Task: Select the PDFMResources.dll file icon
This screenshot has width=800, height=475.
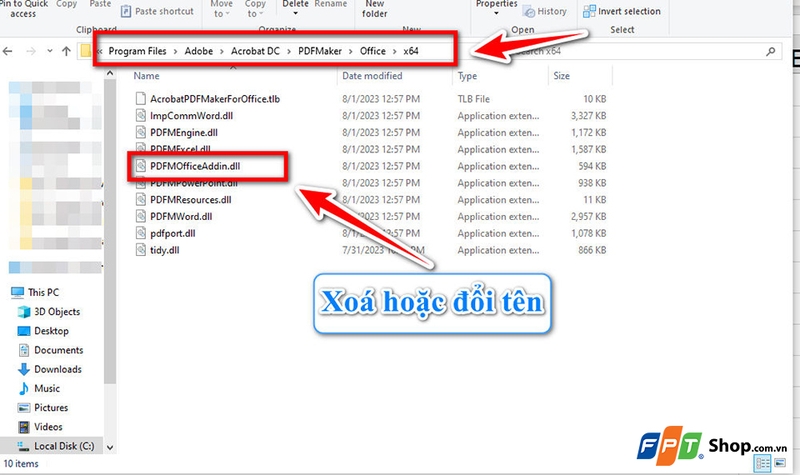Action: [141, 199]
